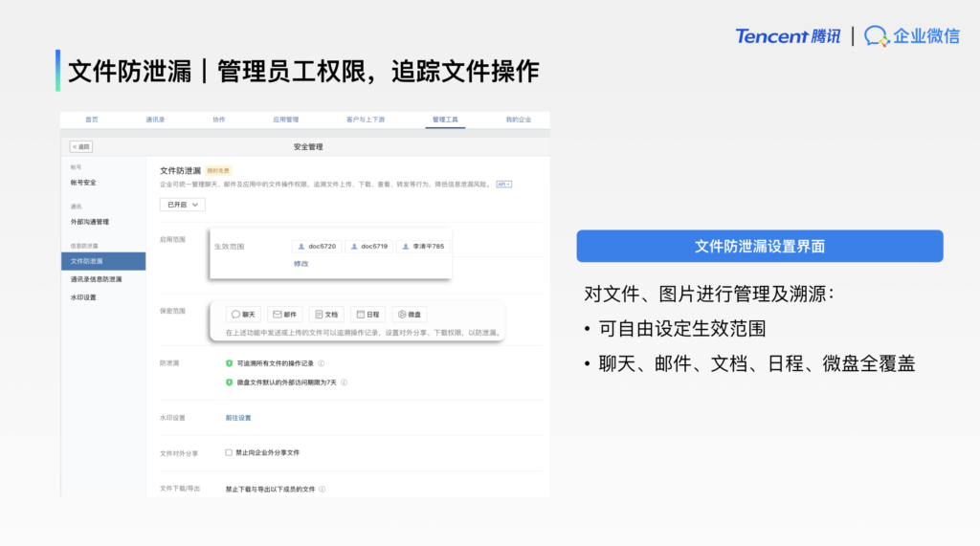
Task: Click the 文件对外分享 row label
Action: [x=179, y=453]
